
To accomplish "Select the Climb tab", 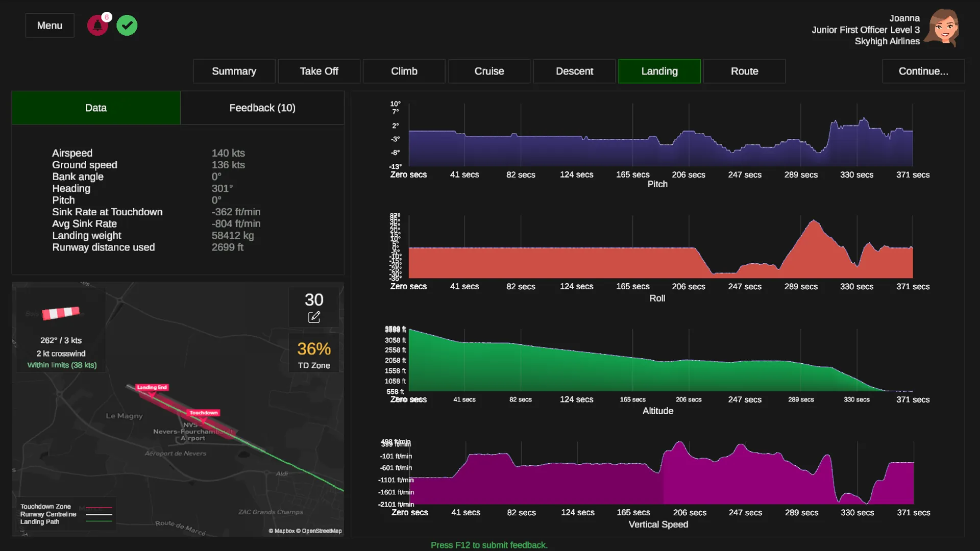I will pyautogui.click(x=404, y=71).
